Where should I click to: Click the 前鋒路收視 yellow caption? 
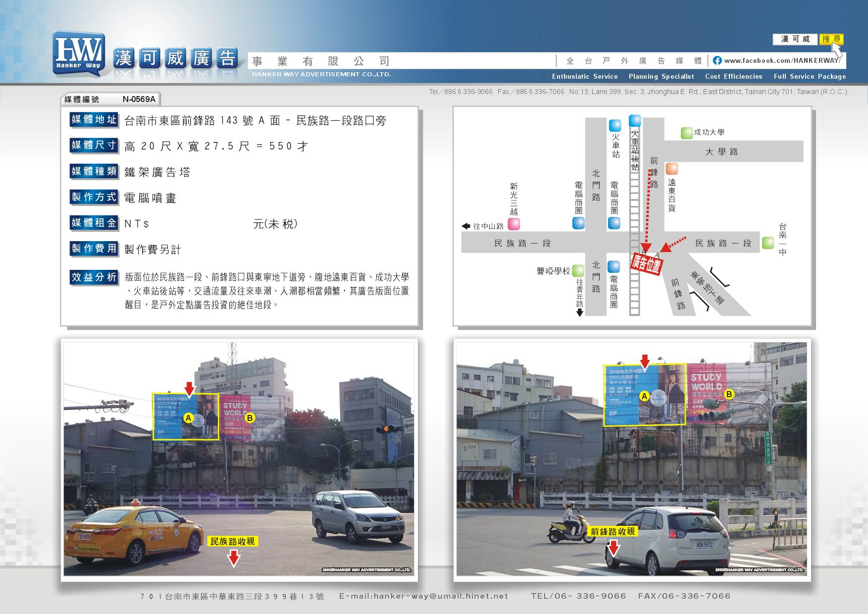613,531
